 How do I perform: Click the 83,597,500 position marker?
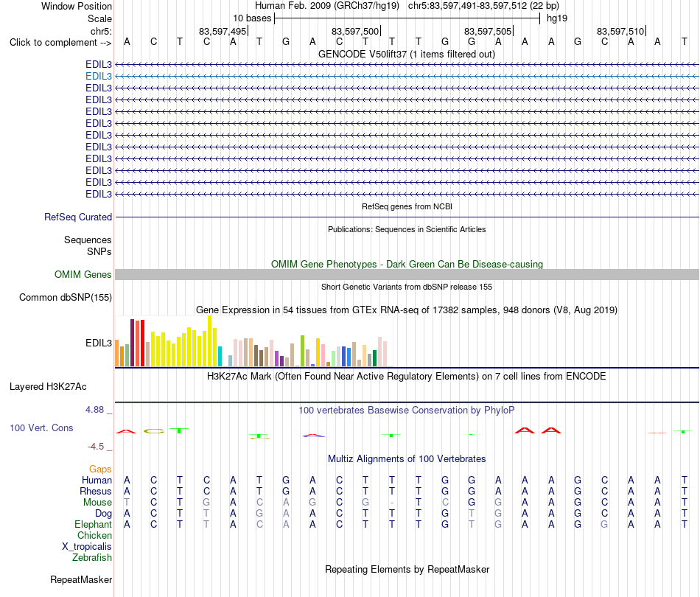(x=355, y=31)
